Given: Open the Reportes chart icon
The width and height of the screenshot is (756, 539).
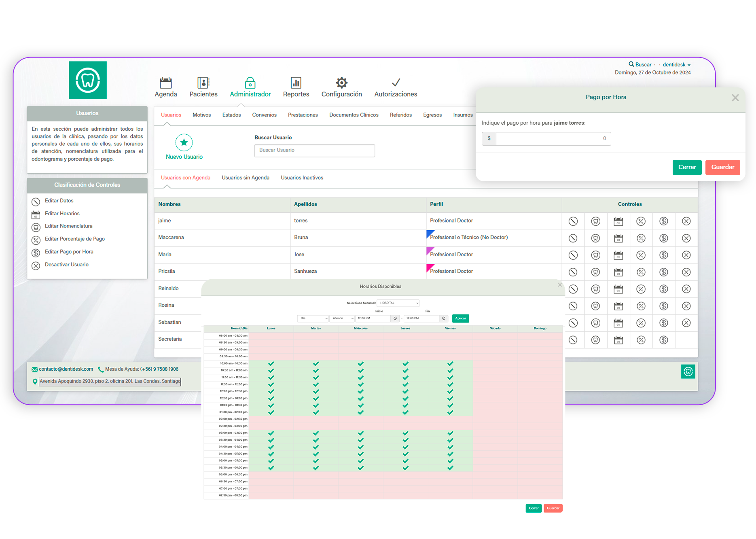Looking at the screenshot, I should coord(296,83).
